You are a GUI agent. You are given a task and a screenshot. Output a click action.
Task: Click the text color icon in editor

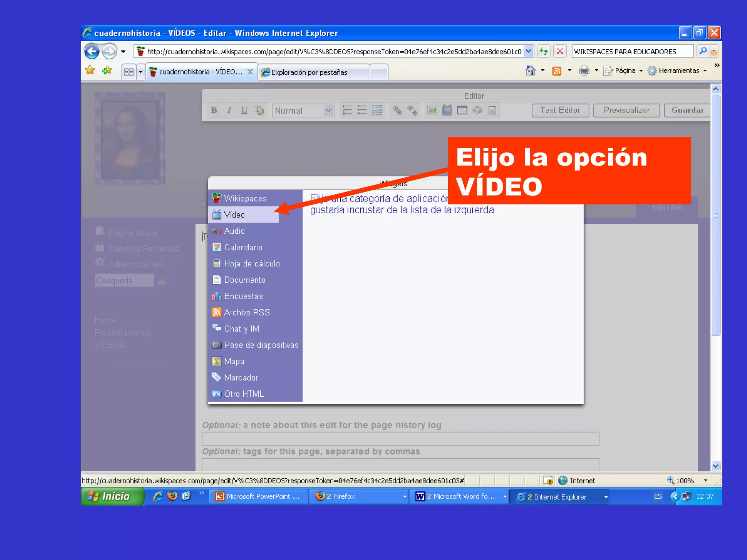[259, 110]
